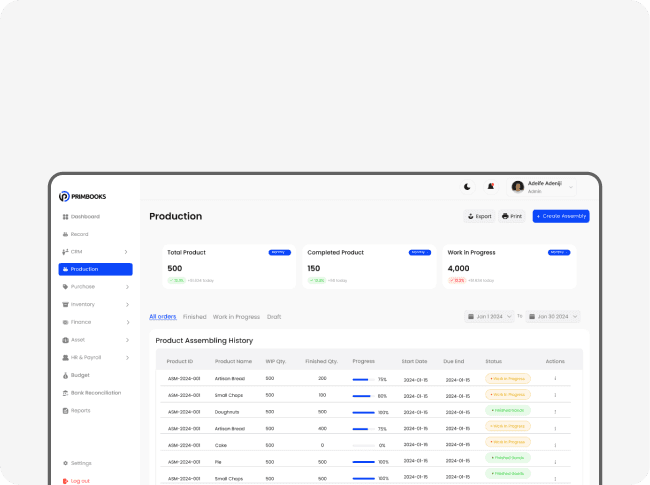The image size is (650, 485).
Task: Click the Product ID column header
Action: pos(179,361)
